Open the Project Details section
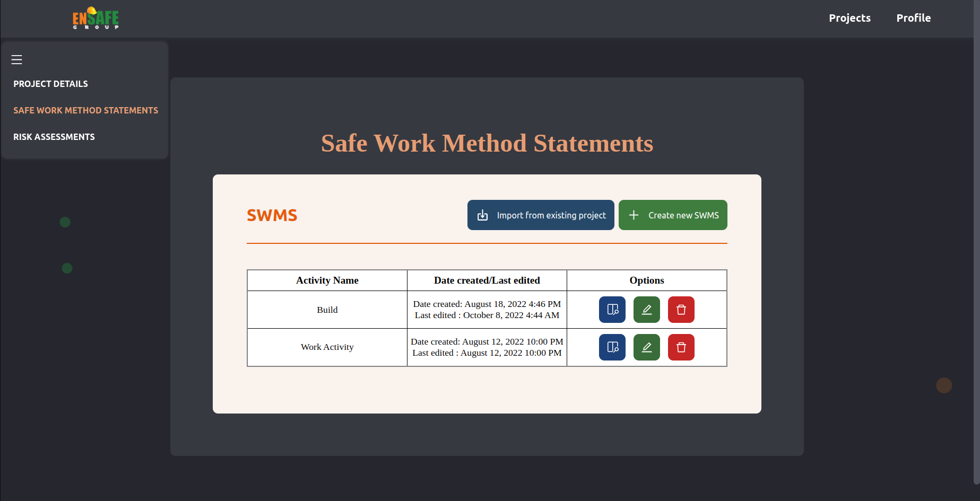The width and height of the screenshot is (980, 501). click(51, 84)
